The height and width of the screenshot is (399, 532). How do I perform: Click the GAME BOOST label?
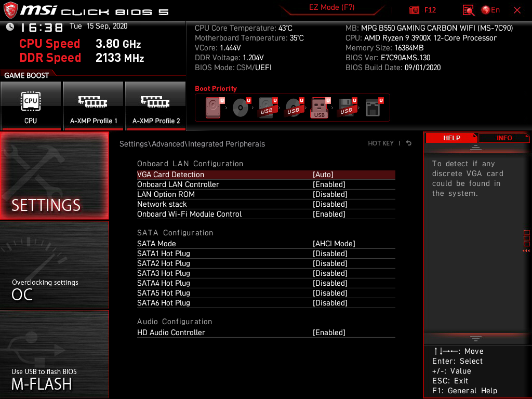coord(26,75)
